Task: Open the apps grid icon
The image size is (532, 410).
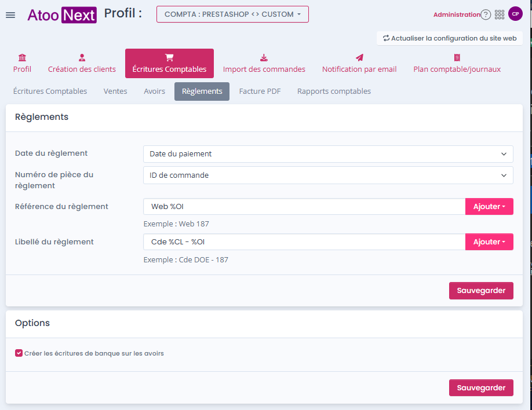Action: coord(500,14)
